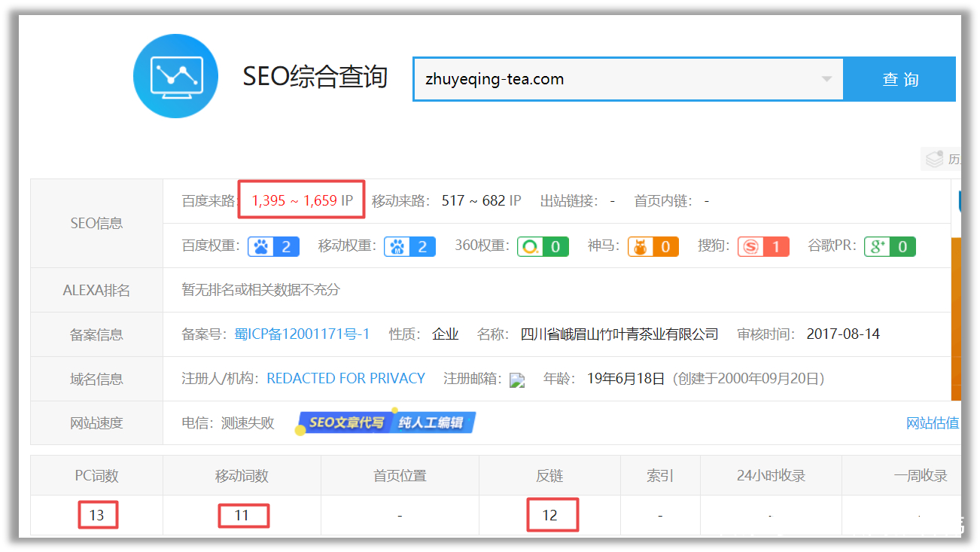The image size is (980, 552).
Task: Open the REDACTED FOR PRIVACY registrant link
Action: click(345, 378)
